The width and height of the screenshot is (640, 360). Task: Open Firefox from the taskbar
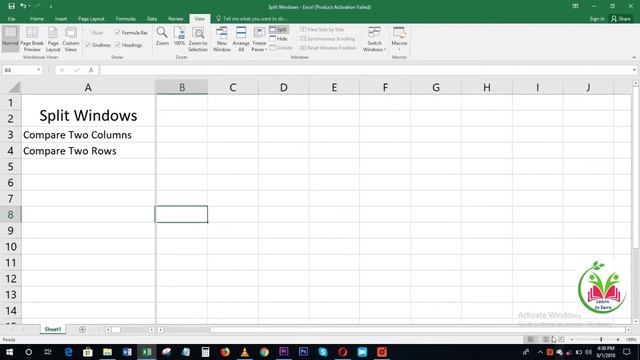(225, 352)
